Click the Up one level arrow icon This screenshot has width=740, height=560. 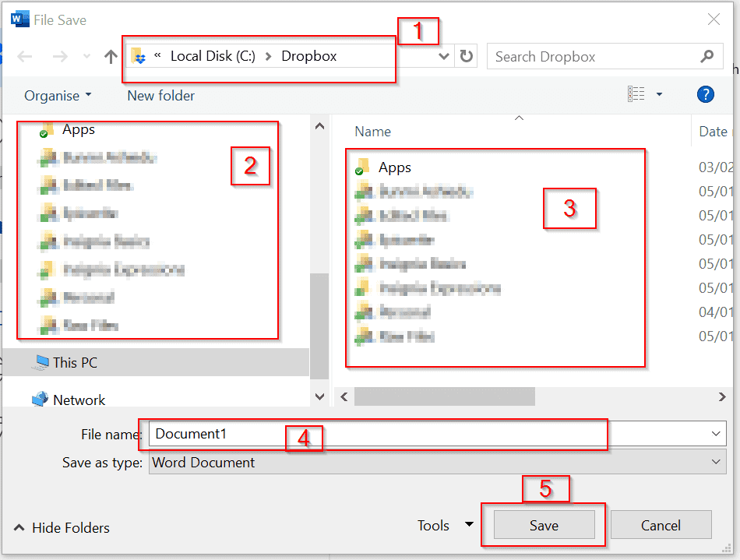111,56
